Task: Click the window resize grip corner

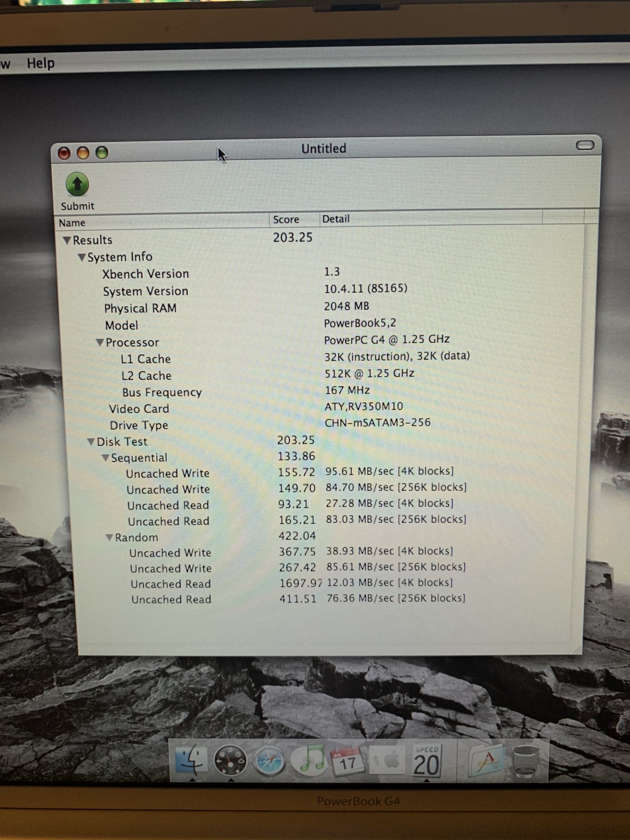Action: click(x=577, y=650)
